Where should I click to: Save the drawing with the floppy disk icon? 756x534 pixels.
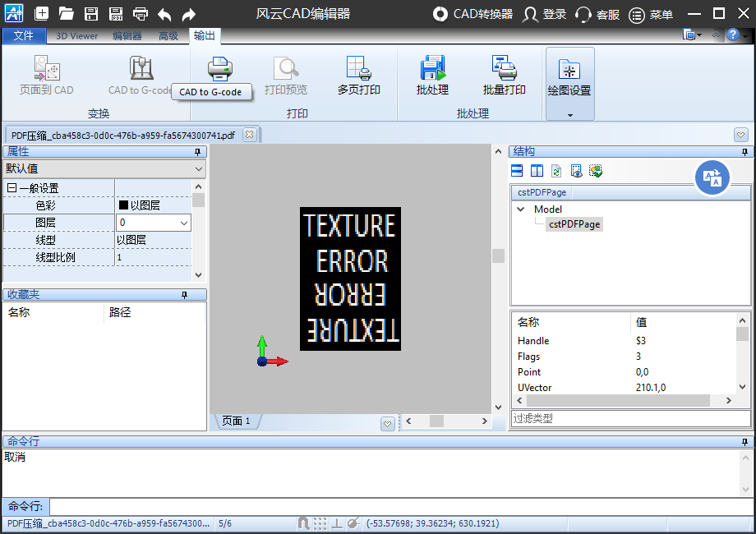(91, 13)
